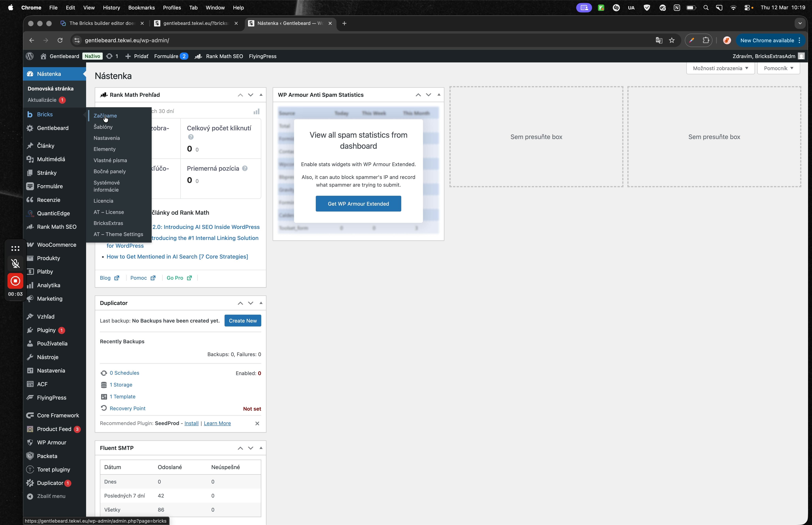Click the Create New backup button
812x525 pixels.
(243, 321)
